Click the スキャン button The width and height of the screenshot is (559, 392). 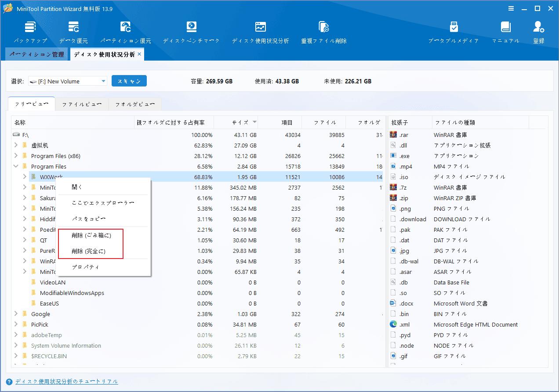point(129,81)
